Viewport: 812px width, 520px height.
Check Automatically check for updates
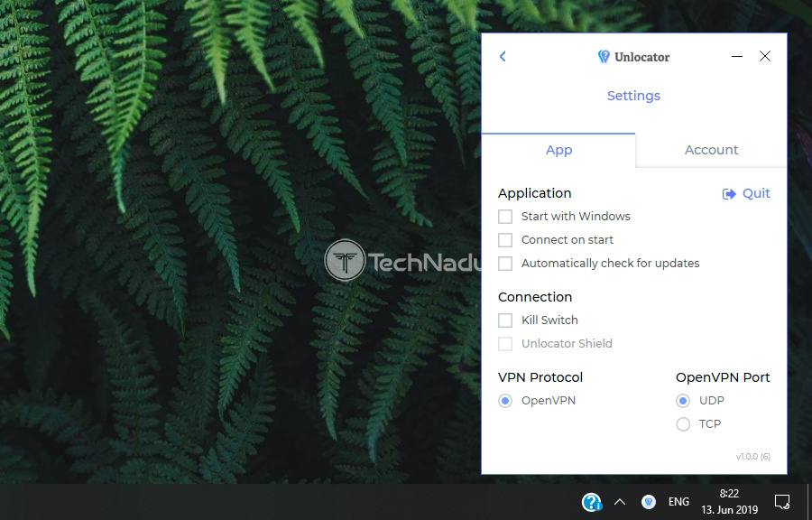click(x=505, y=263)
